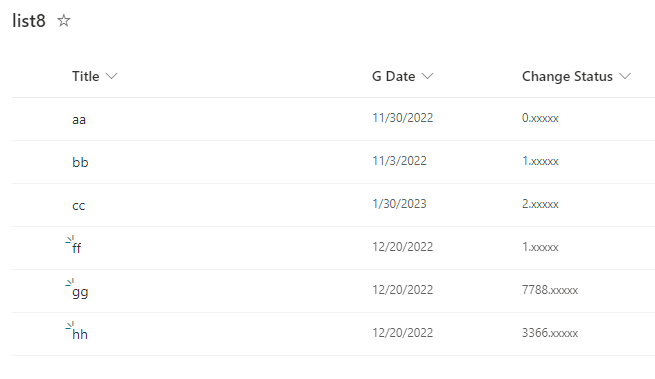Select the 11/30/2022 date cell

coord(403,118)
